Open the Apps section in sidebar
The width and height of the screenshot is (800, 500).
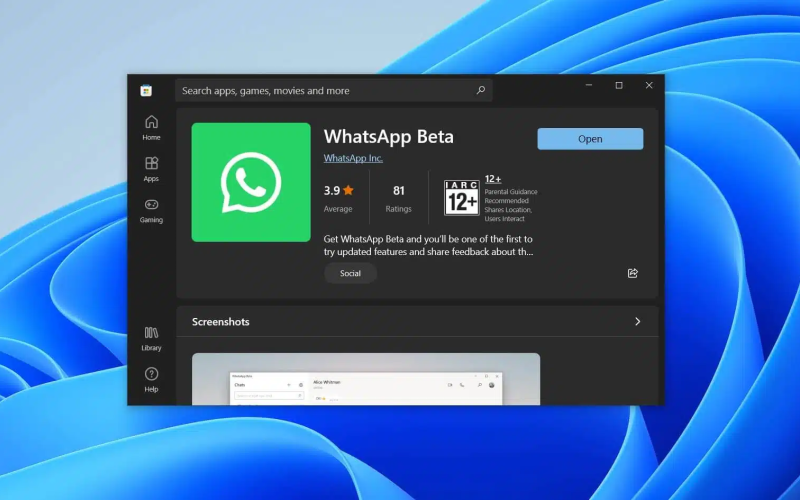point(151,168)
